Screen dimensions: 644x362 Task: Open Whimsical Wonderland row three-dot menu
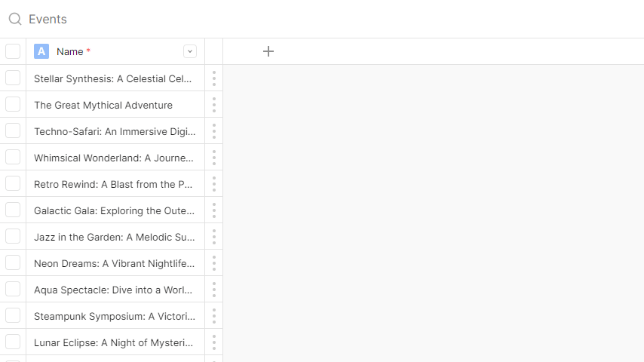coord(214,158)
